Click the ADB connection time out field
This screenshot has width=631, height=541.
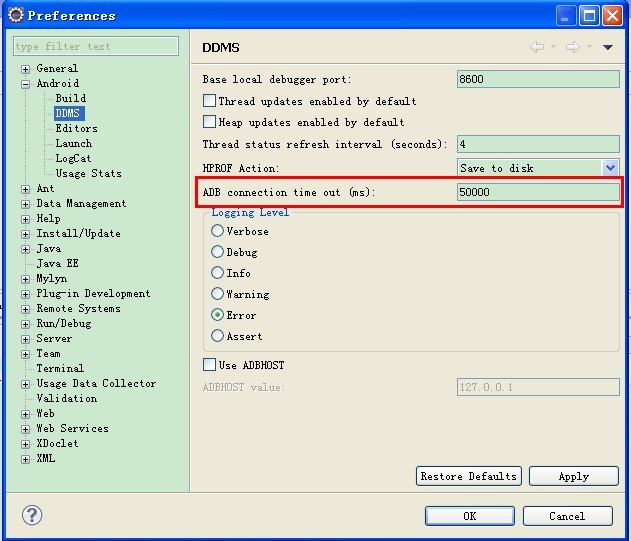click(x=538, y=192)
